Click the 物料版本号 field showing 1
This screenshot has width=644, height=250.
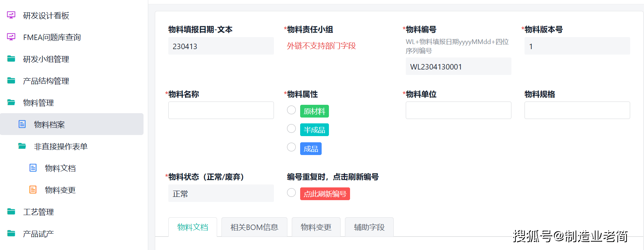(577, 46)
